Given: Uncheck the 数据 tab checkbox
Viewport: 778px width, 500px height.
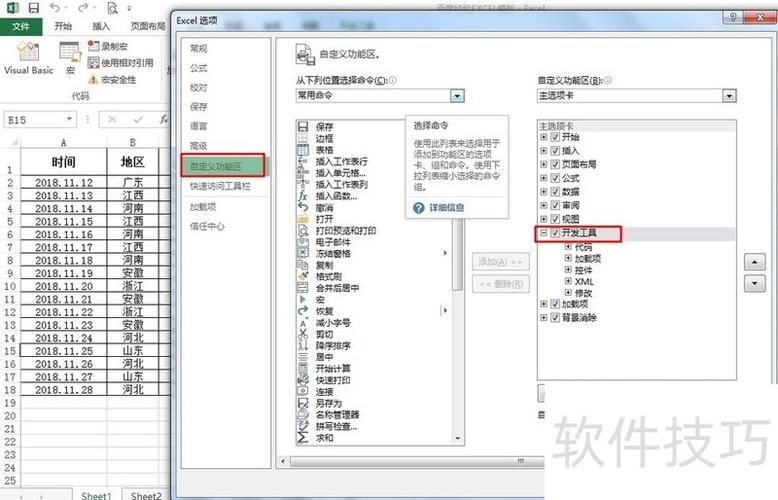Looking at the screenshot, I should click(555, 191).
